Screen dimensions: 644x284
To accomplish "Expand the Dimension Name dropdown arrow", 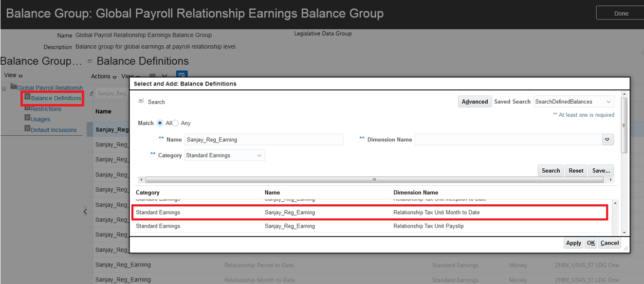I will point(607,140).
